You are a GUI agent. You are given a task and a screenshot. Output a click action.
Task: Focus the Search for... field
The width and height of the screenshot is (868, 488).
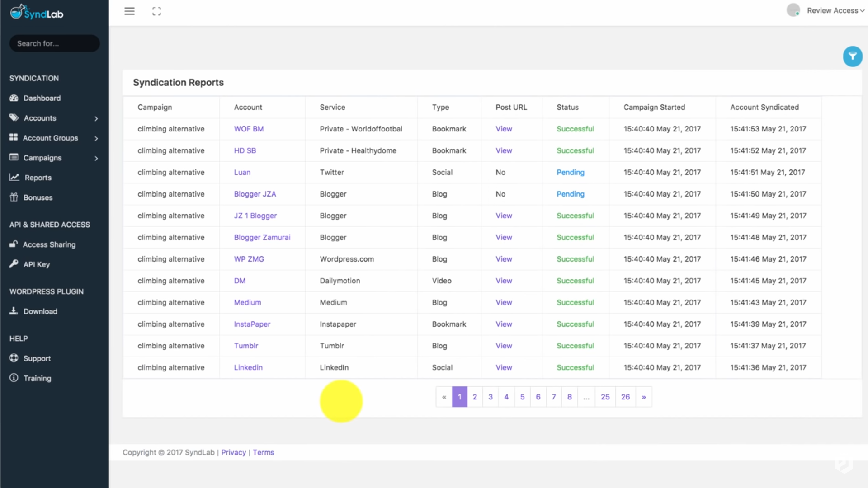click(54, 43)
